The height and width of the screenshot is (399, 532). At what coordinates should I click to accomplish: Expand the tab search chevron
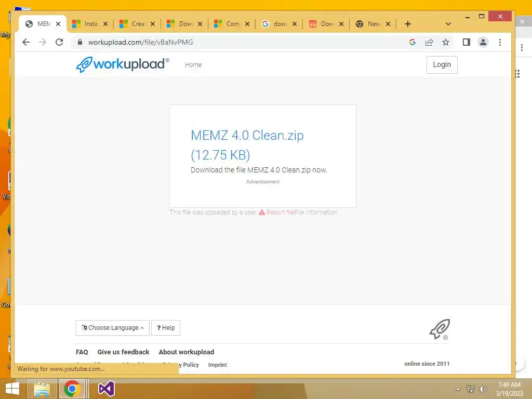(448, 24)
